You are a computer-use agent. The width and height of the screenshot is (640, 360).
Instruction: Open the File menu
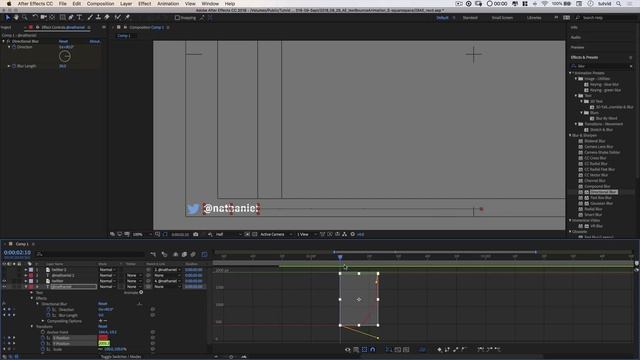[62, 4]
